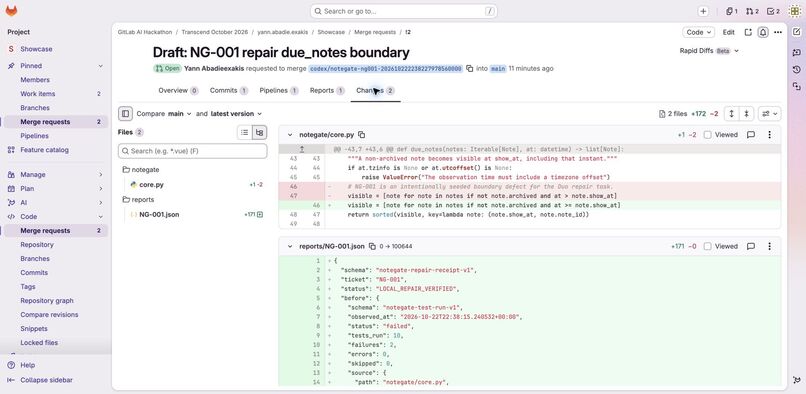This screenshot has height=394, width=806.
Task: Open merge requests counter icon in top bar
Action: coord(752,11)
